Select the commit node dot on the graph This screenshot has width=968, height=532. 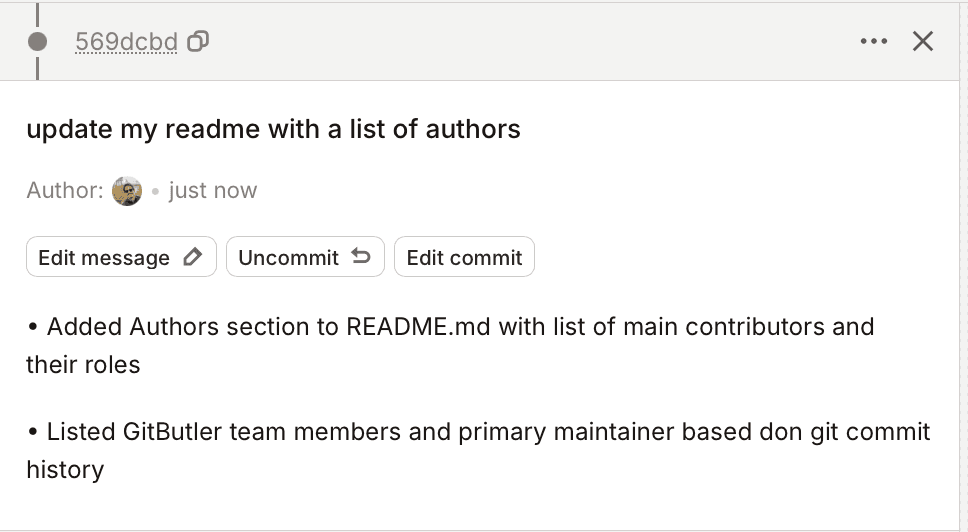click(x=38, y=42)
